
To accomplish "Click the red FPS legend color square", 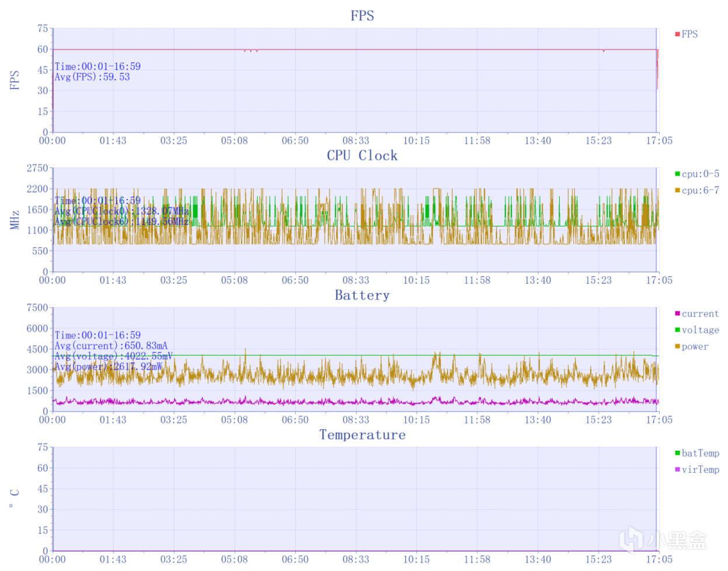I will click(x=677, y=34).
